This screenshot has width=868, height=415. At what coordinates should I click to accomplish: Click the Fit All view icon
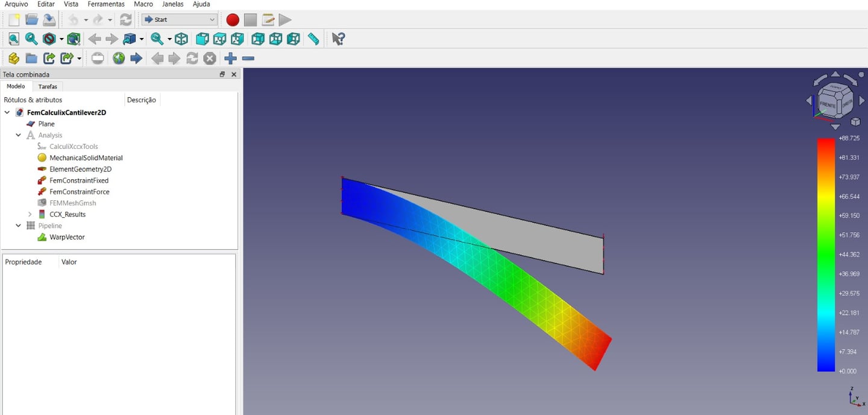14,39
